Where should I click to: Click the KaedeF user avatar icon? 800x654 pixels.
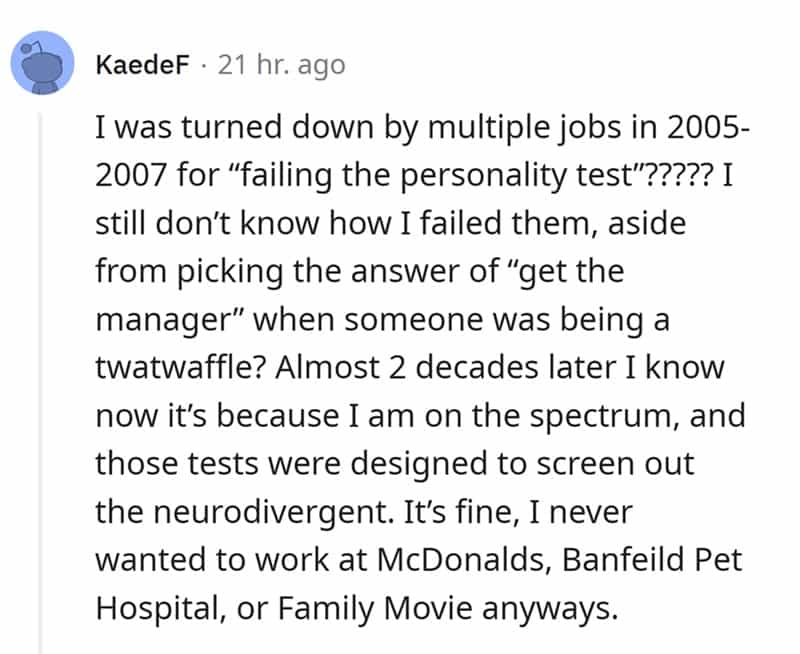pyautogui.click(x=41, y=65)
